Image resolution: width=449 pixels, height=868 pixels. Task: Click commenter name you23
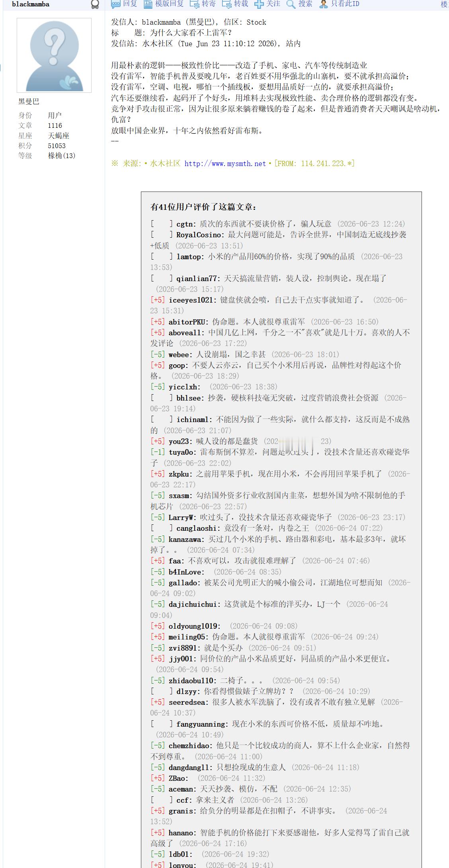179,442
